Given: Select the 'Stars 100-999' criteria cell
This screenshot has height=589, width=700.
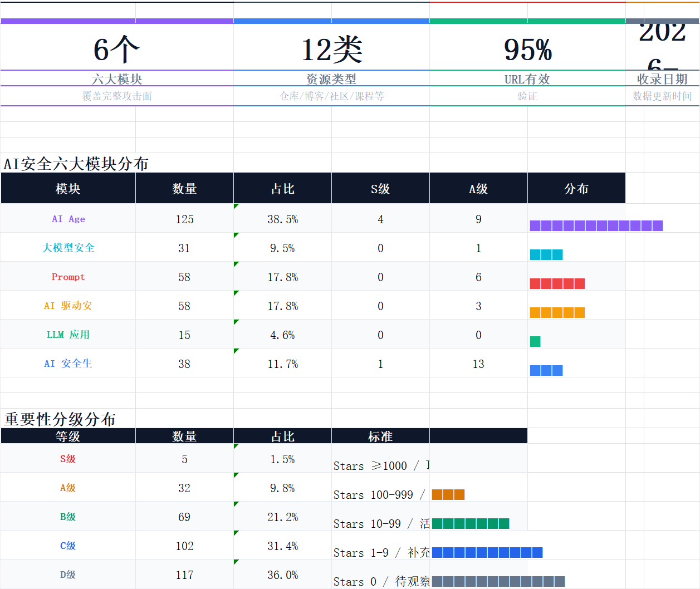Looking at the screenshot, I should pos(380,488).
